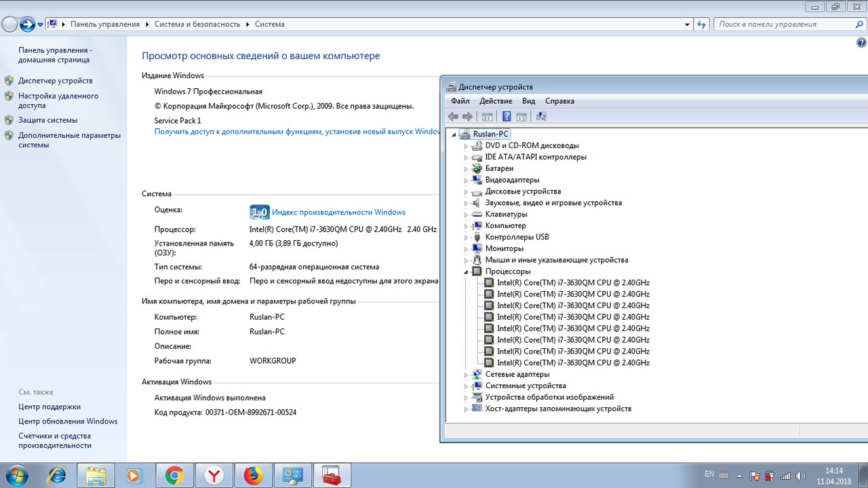Viewport: 868px width, 488px height.
Task: Open the Справка menu
Action: pyautogui.click(x=559, y=101)
